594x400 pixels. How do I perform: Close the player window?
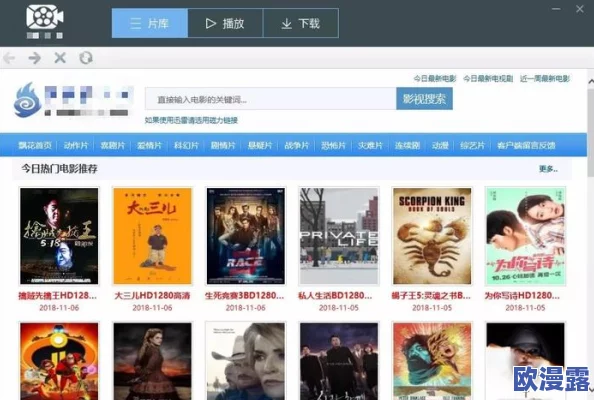580,9
